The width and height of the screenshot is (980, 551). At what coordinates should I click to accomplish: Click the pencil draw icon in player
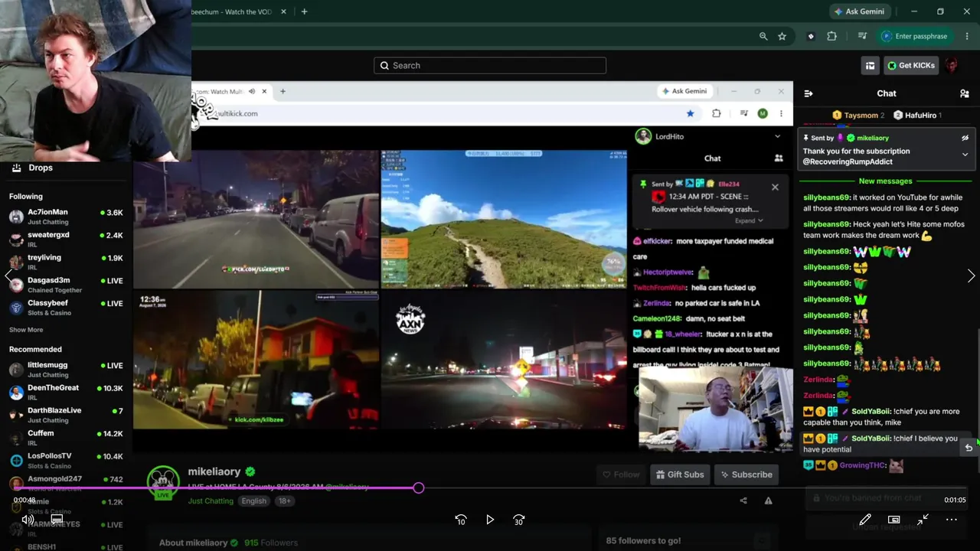point(865,520)
